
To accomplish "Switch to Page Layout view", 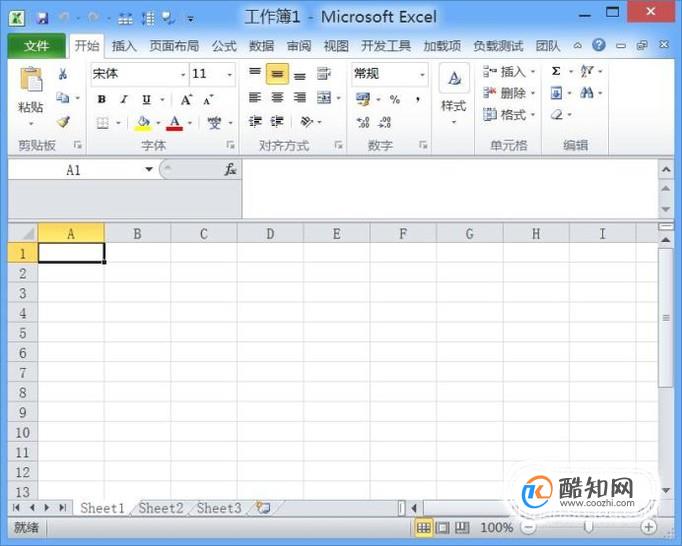I will pos(443,528).
